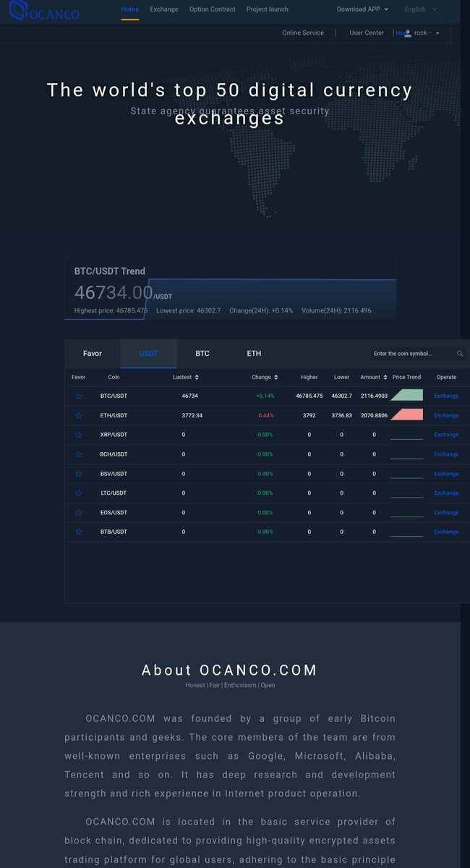Click the BTC/USDT Trend panel

[x=230, y=287]
